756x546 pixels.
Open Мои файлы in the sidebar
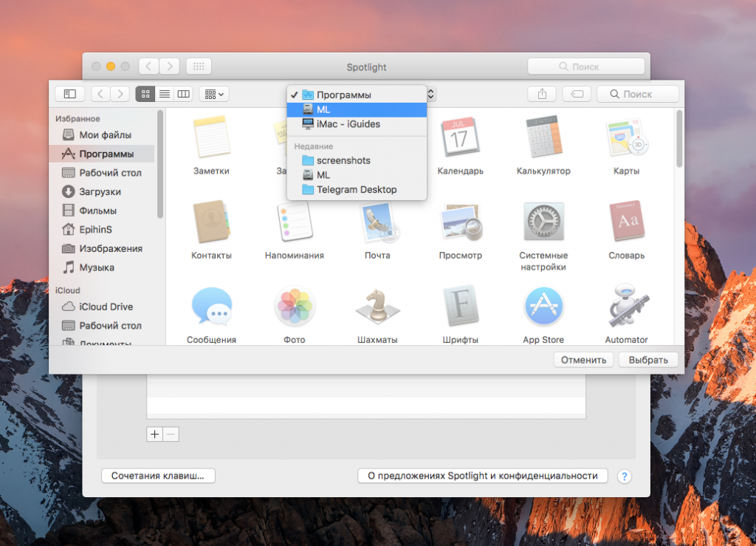click(102, 134)
